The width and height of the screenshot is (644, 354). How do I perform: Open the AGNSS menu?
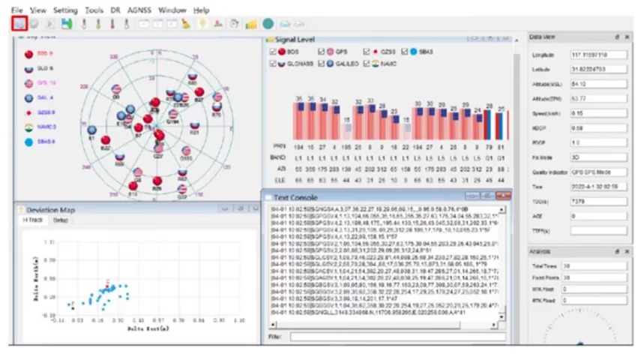[140, 10]
